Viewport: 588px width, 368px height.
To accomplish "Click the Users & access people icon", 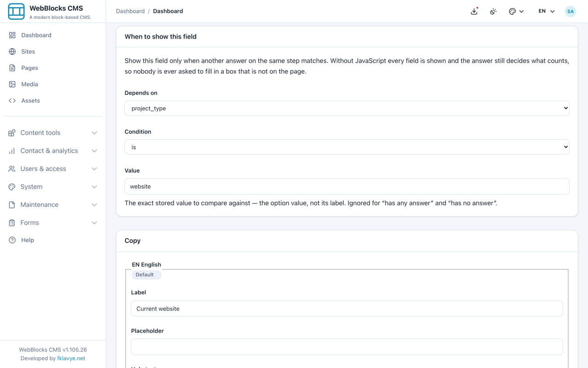I will (12, 169).
